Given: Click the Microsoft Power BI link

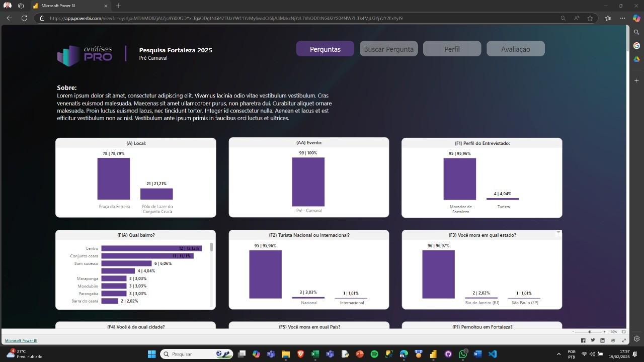Looking at the screenshot, I should [21, 340].
